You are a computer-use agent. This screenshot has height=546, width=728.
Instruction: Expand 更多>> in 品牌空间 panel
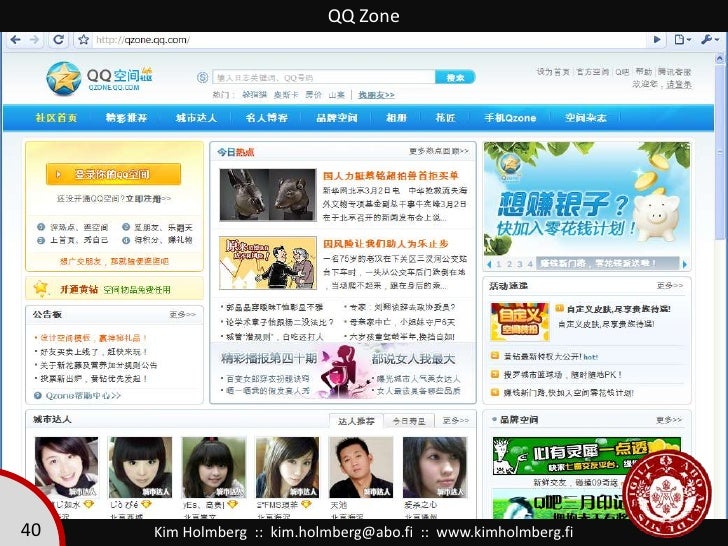click(x=669, y=420)
